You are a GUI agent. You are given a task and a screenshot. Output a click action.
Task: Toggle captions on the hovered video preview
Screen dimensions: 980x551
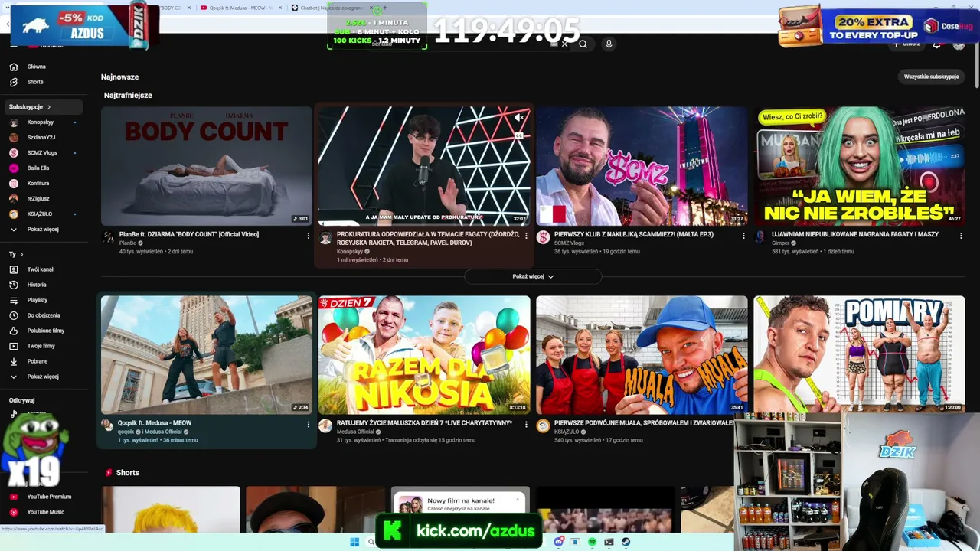(x=518, y=135)
